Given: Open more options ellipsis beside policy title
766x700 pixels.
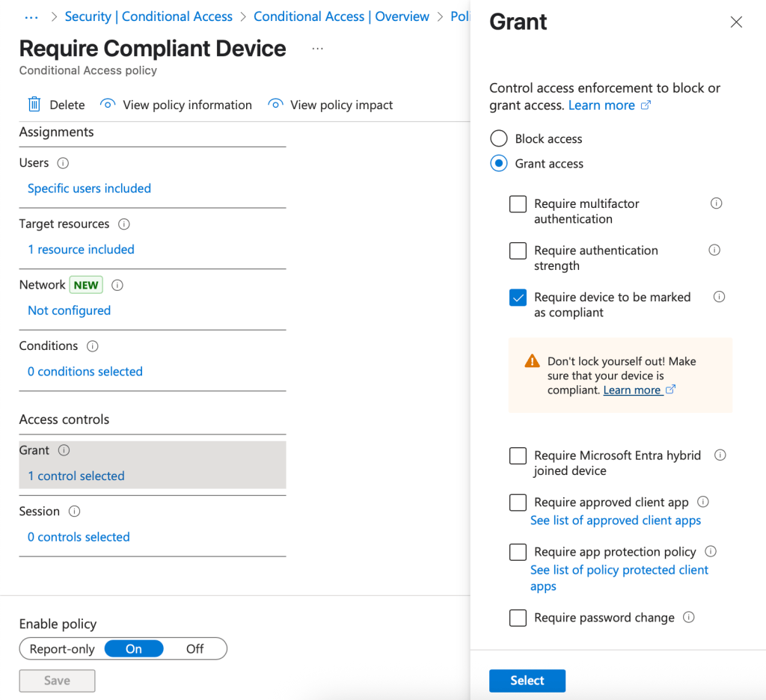Looking at the screenshot, I should 318,49.
